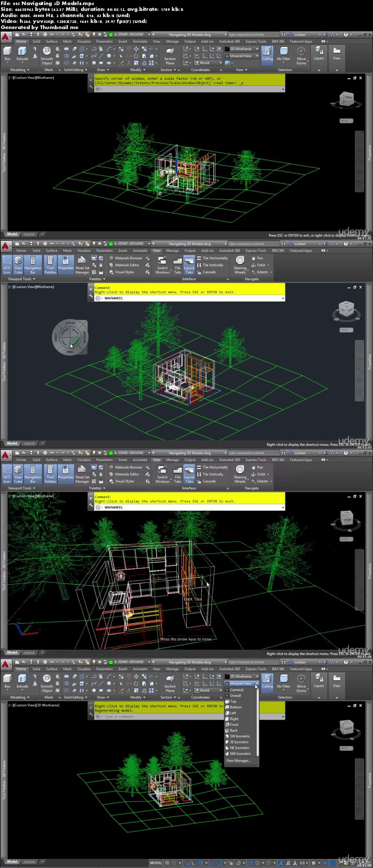Open Materials Editor in the second frame
The height and width of the screenshot is (868, 373).
tap(124, 265)
